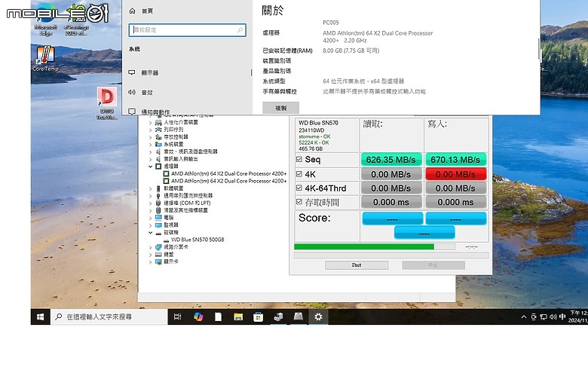Image resolution: width=588 pixels, height=367 pixels.
Task: Switch to Device Manager taskbar icon
Action: [x=278, y=317]
